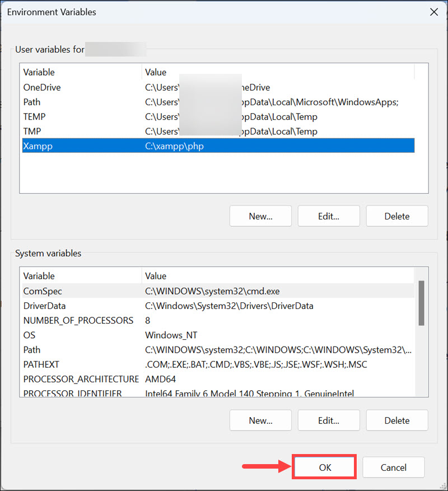Click the Variable column header
Viewport: 448px width, 491px height.
pyautogui.click(x=39, y=72)
